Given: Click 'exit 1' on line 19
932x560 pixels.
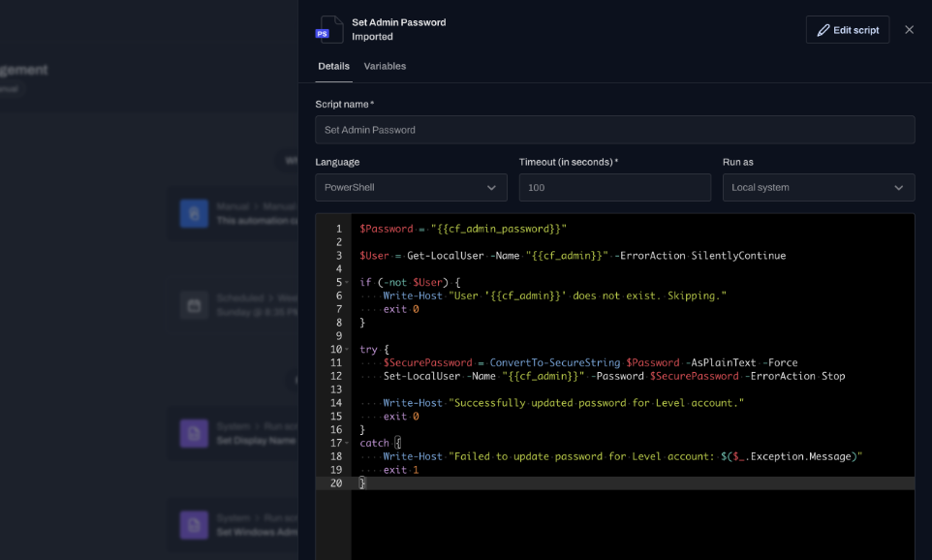Looking at the screenshot, I should click(x=401, y=470).
